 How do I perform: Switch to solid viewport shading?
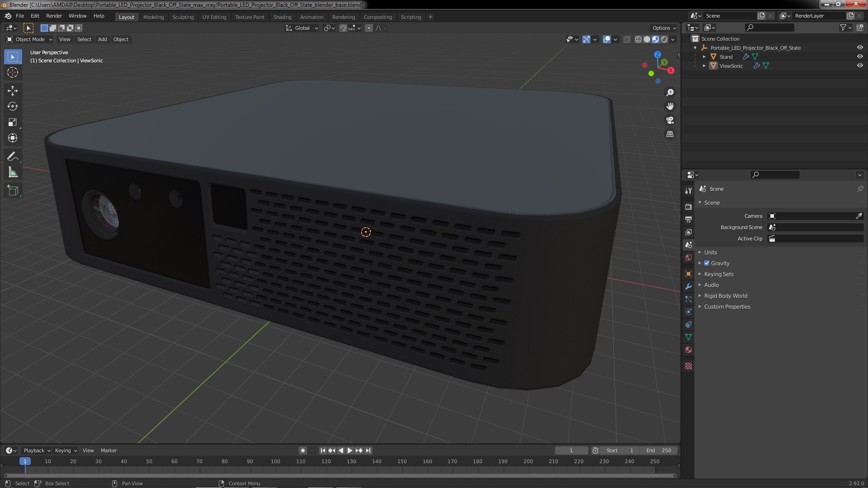click(x=647, y=39)
